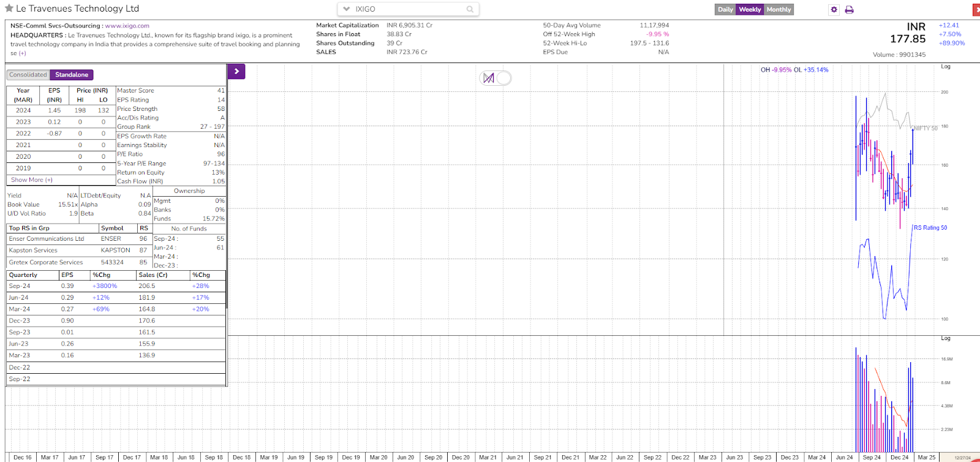Click the IXIGO symbol search field
The height and width of the screenshot is (462, 980).
point(409,9)
